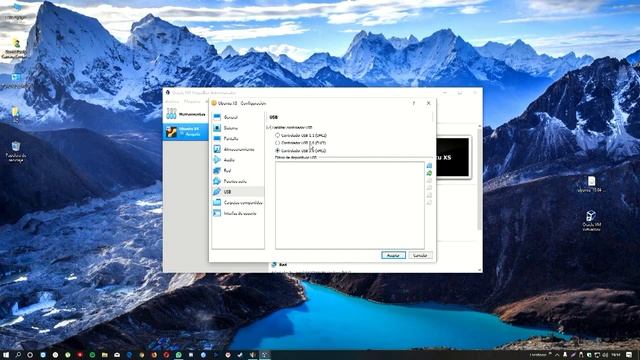This screenshot has height=360, width=640.
Task: Select the USB 3.0 (xHCI) controller option
Action: click(x=278, y=151)
